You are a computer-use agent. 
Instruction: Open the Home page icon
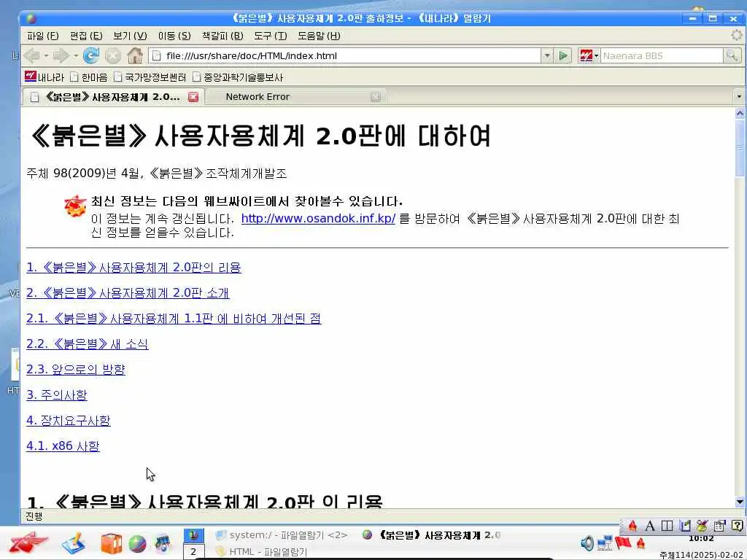click(135, 55)
